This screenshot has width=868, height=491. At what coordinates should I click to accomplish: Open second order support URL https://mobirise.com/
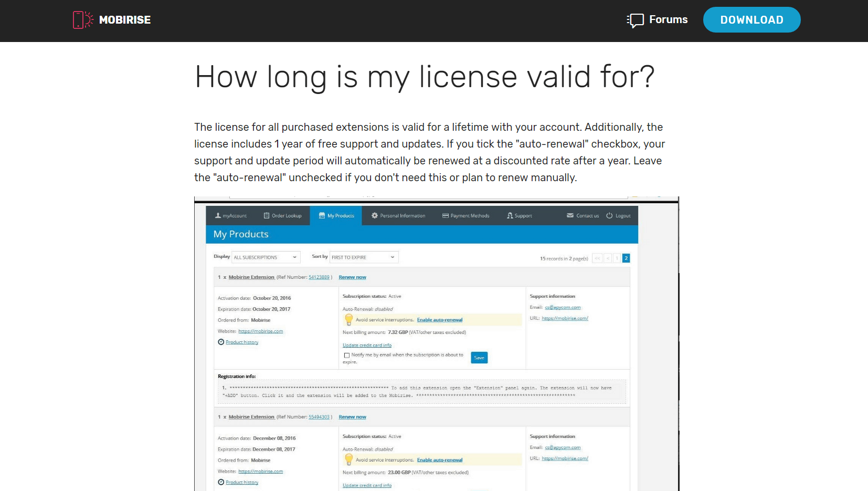click(x=565, y=458)
